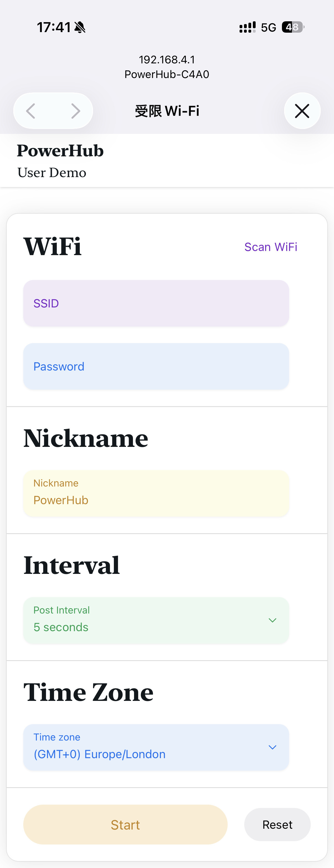Go back with the left arrow
Image resolution: width=334 pixels, height=868 pixels.
click(31, 111)
